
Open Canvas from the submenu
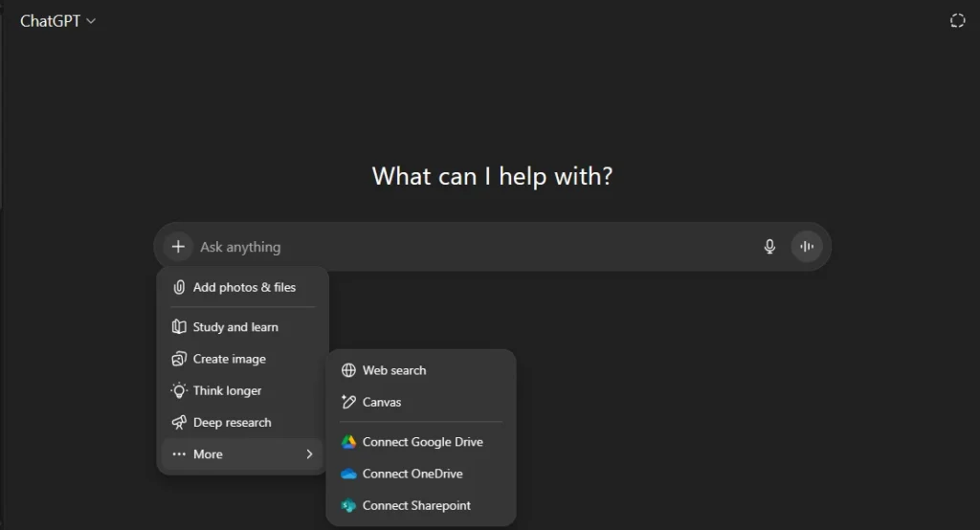coord(421,402)
